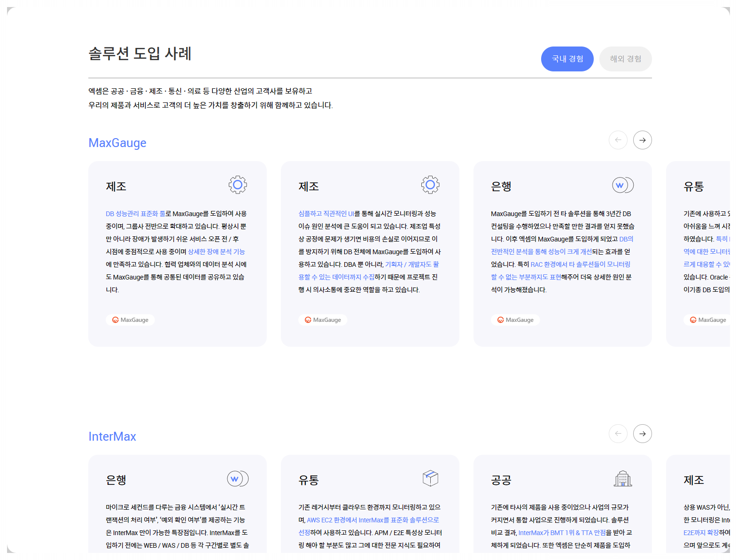Click InterMax 유통 card's 기존 레거시부터 text

[x=370, y=526]
